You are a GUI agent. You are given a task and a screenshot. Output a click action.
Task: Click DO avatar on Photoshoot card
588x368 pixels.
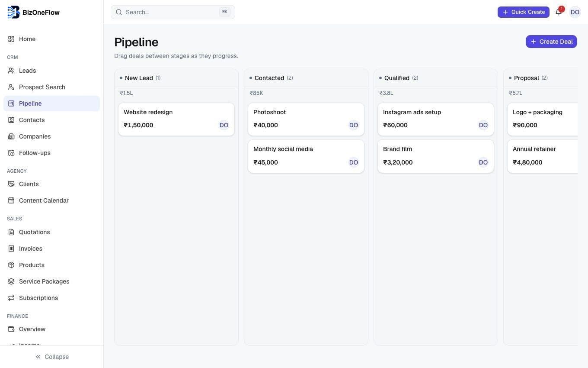pyautogui.click(x=354, y=125)
